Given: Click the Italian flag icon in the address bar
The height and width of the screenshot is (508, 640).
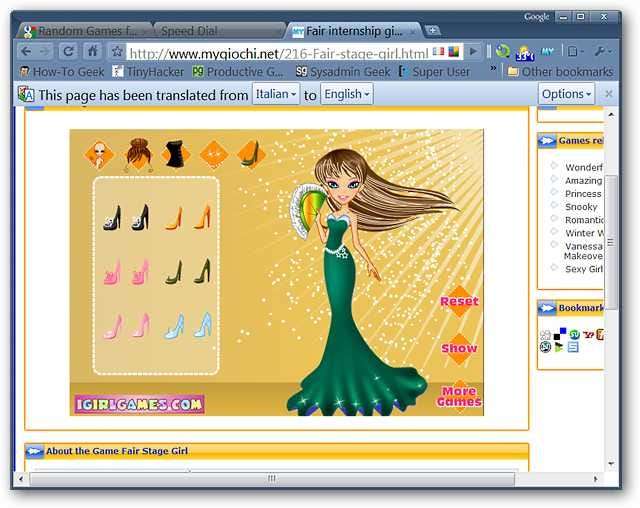Looking at the screenshot, I should pos(438,52).
